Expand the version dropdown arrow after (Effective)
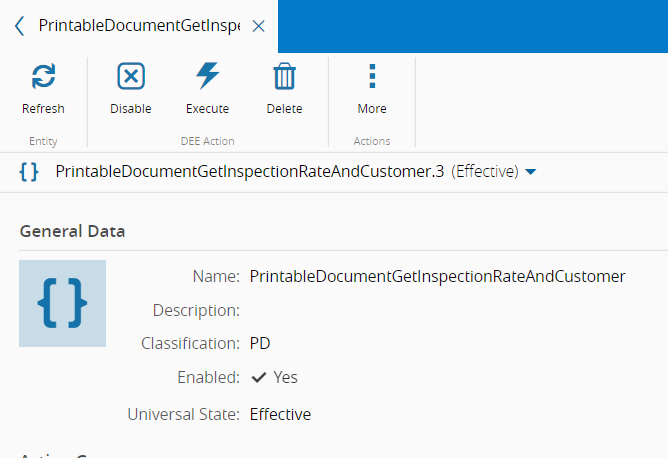Image resolution: width=668 pixels, height=458 pixels. (x=531, y=172)
